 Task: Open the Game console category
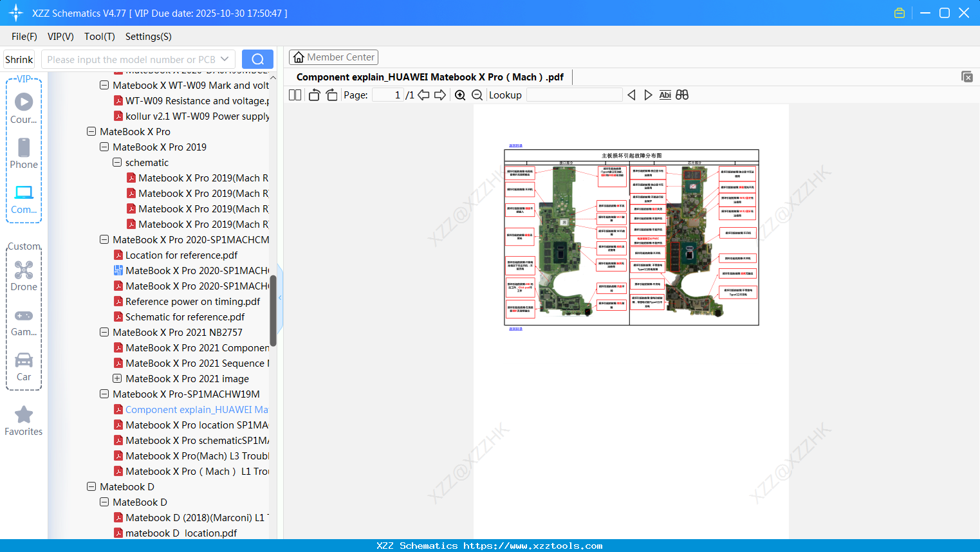click(x=24, y=322)
